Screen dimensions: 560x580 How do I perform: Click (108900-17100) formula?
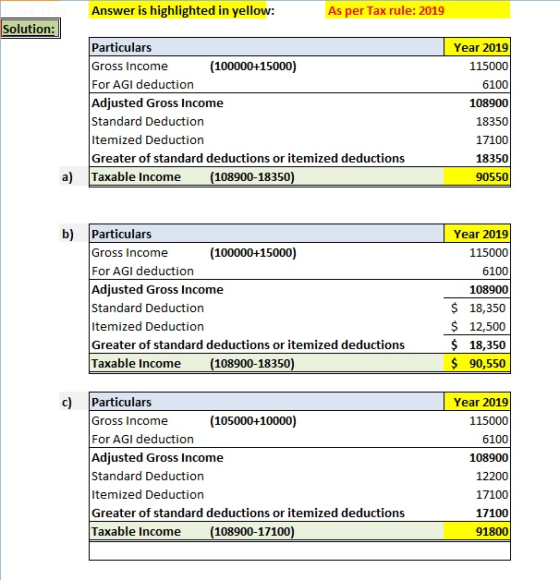click(252, 532)
